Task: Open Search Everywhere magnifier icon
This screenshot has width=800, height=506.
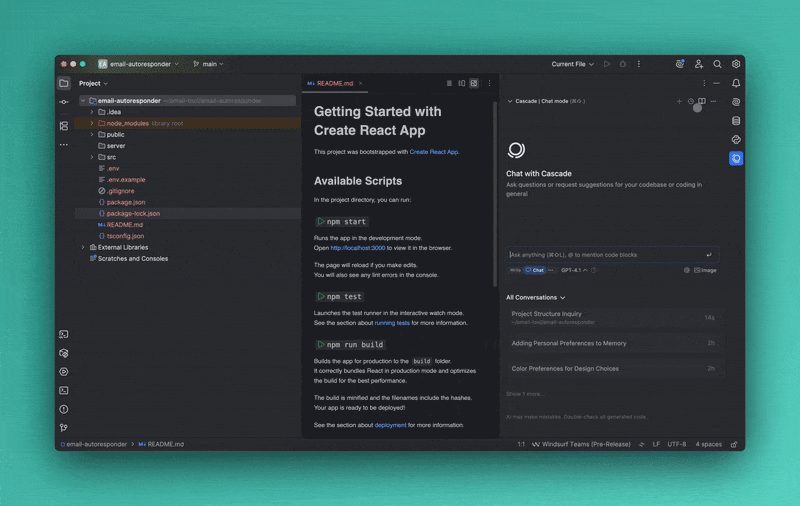Action: (717, 64)
